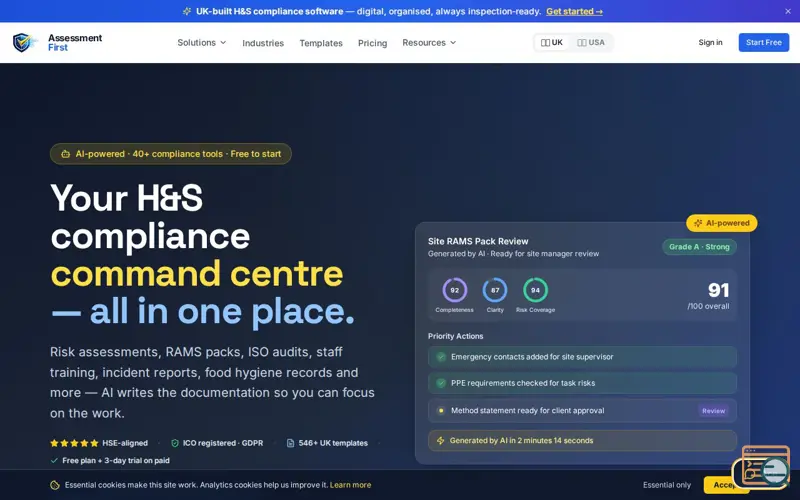Click the Review tag on Method statement
800x500 pixels.
pos(713,411)
